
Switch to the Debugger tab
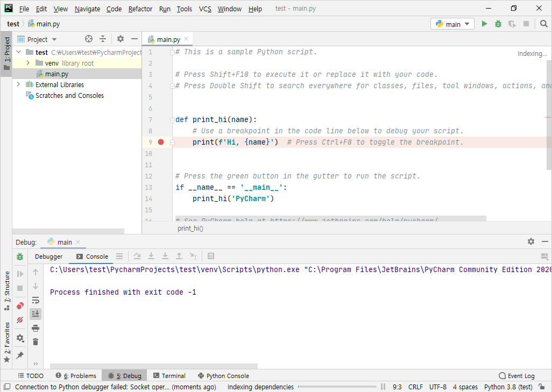click(48, 256)
